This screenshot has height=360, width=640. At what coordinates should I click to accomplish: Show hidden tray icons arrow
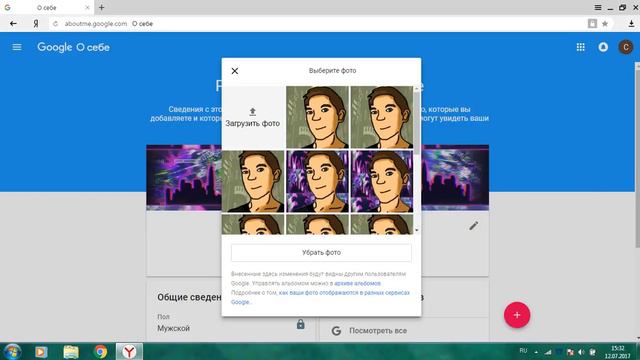pyautogui.click(x=536, y=352)
